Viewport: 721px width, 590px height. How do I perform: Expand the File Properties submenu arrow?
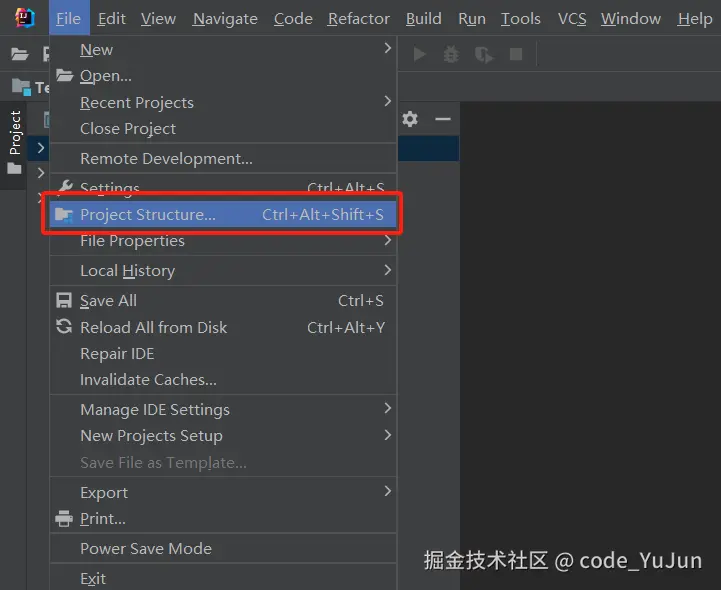388,240
